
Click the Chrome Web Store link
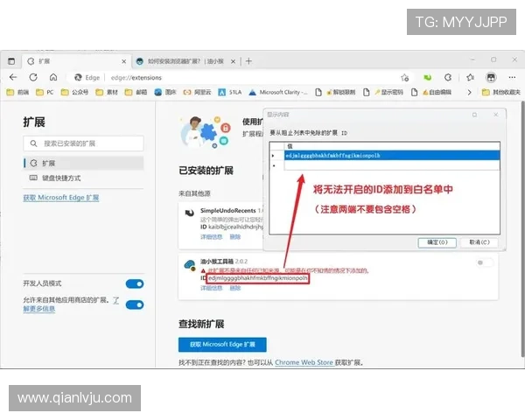pos(303,362)
